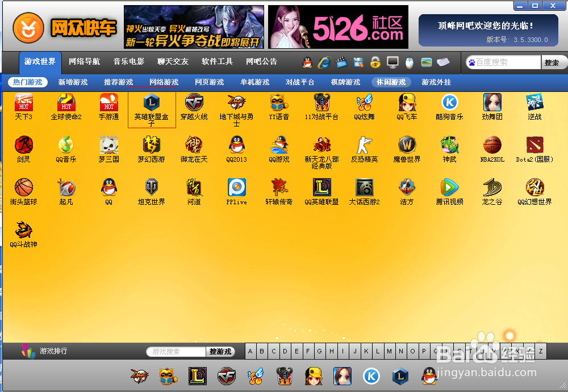The width and height of the screenshot is (568, 392).
Task: Launch 劲舞团 from the games grid
Action: (492, 107)
